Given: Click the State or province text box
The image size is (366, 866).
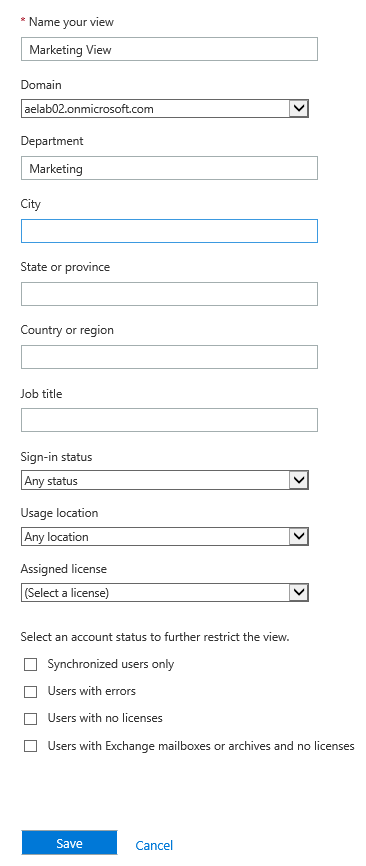Looking at the screenshot, I should click(x=169, y=294).
